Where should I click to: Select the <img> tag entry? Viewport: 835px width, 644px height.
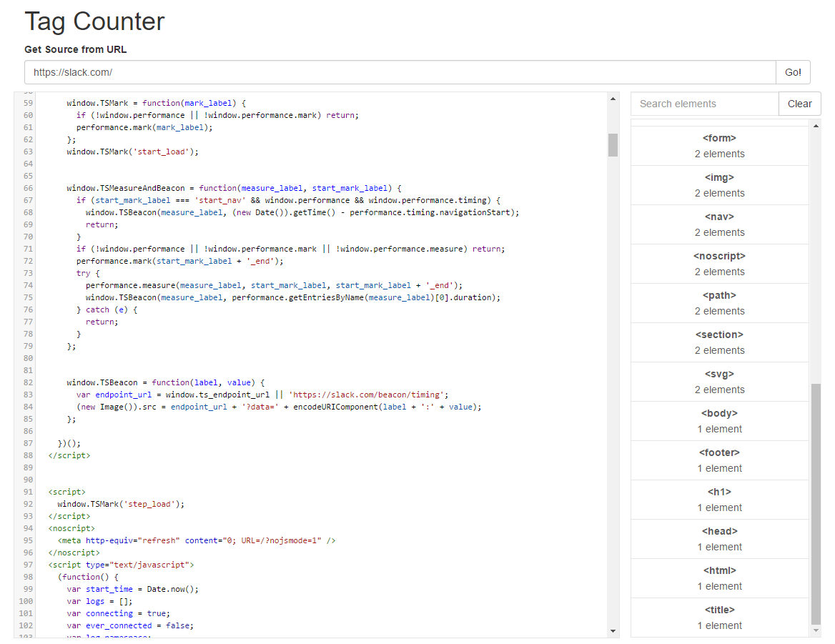pos(719,185)
